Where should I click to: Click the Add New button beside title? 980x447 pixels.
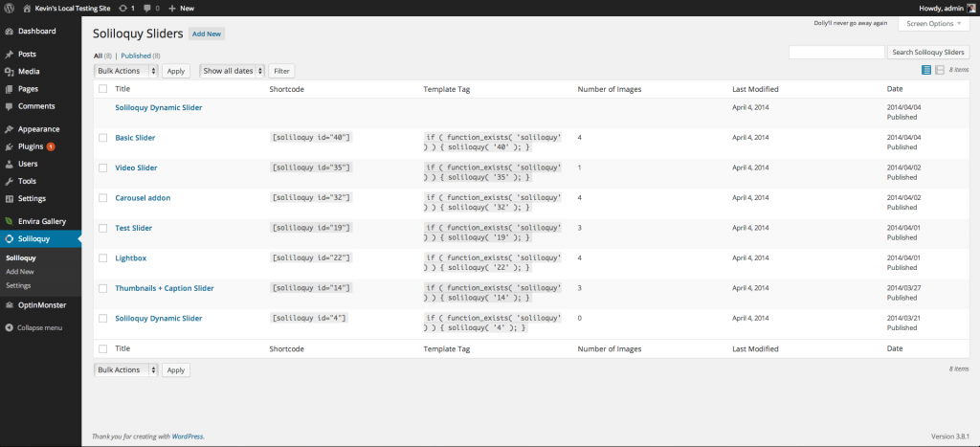(x=207, y=34)
